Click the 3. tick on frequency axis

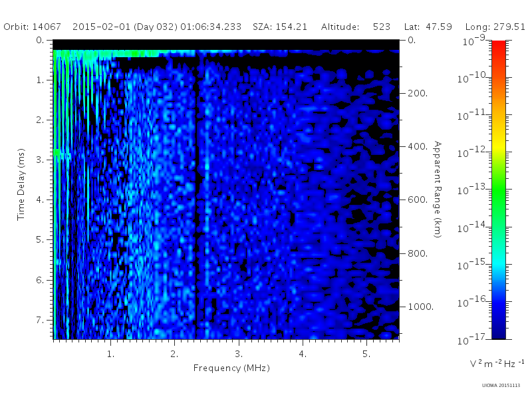click(x=239, y=354)
